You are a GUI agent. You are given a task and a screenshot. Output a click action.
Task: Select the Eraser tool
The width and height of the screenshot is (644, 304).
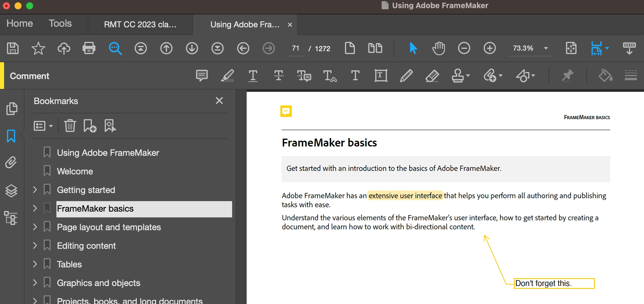432,76
